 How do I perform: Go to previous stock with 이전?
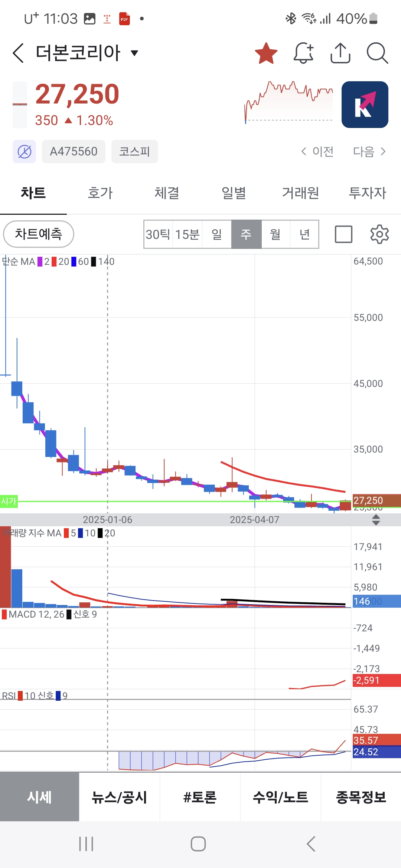click(317, 151)
